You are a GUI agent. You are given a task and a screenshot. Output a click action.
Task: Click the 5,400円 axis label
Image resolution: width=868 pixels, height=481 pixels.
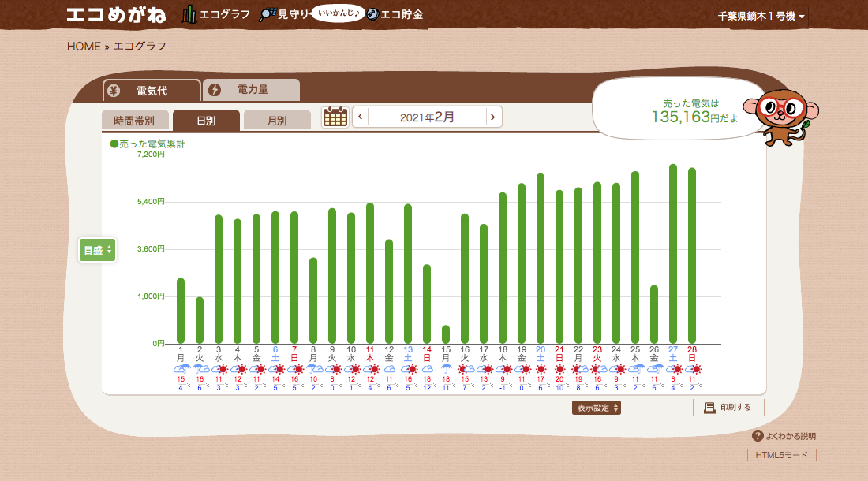pos(151,202)
